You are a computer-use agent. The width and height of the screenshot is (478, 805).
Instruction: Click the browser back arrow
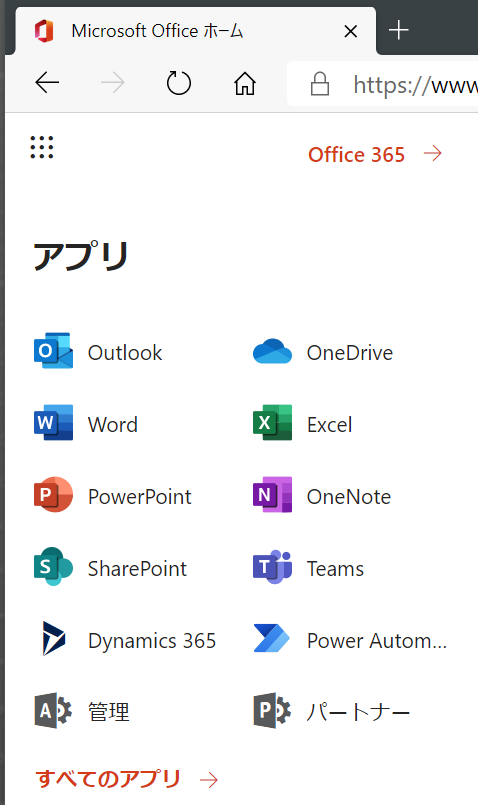(x=47, y=83)
